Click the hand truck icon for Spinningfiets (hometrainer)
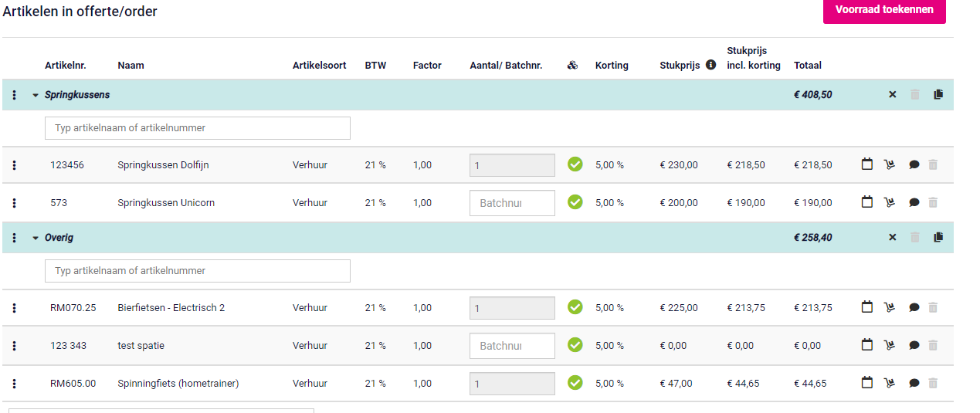 tap(890, 383)
